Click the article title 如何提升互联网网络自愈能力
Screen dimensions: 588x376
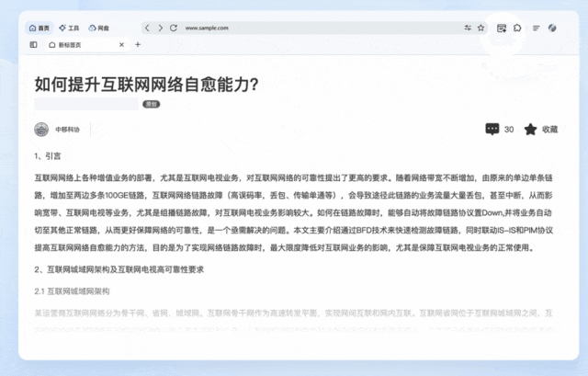(x=146, y=84)
